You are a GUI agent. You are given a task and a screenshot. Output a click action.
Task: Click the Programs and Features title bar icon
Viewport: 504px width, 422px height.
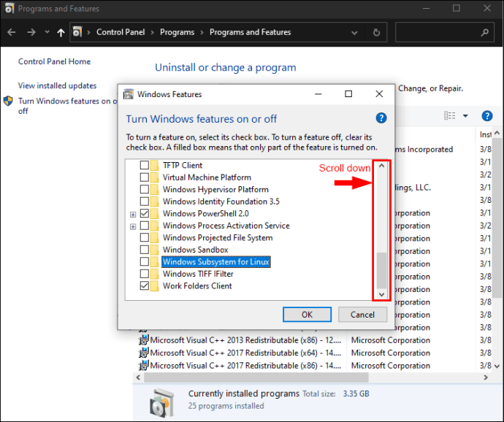pos(9,8)
